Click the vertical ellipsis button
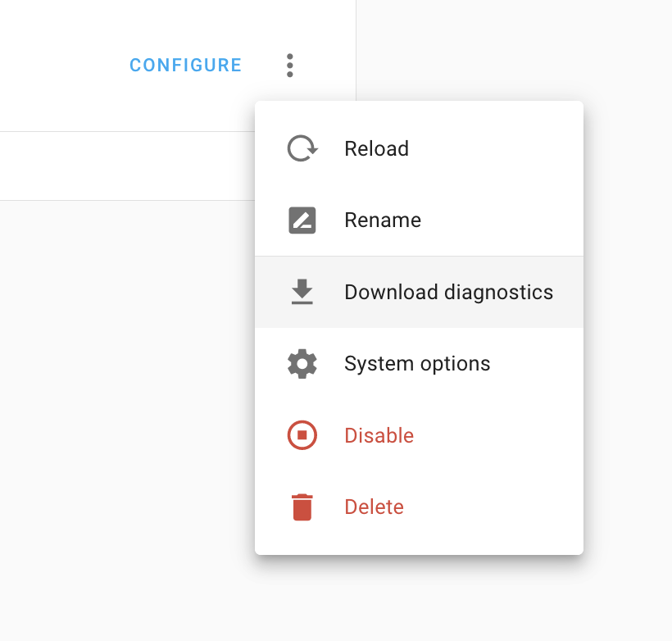Screen dimensions: 672x641 (x=289, y=65)
